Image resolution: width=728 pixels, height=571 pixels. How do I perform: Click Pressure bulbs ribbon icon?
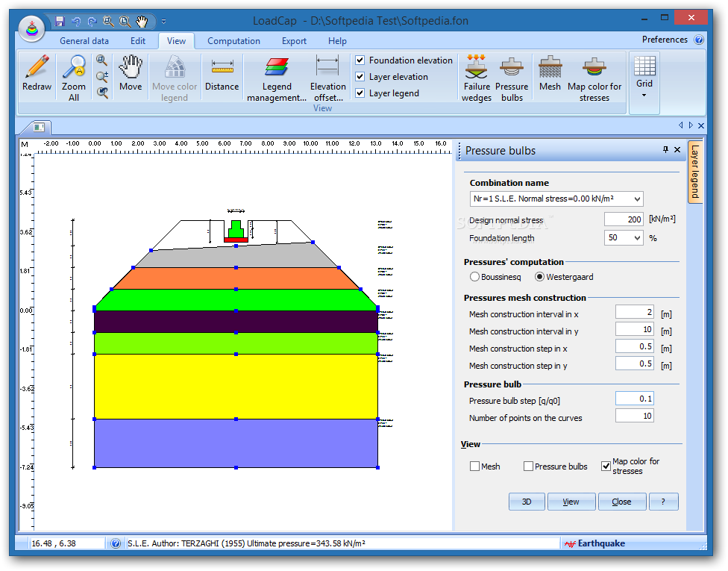(512, 66)
